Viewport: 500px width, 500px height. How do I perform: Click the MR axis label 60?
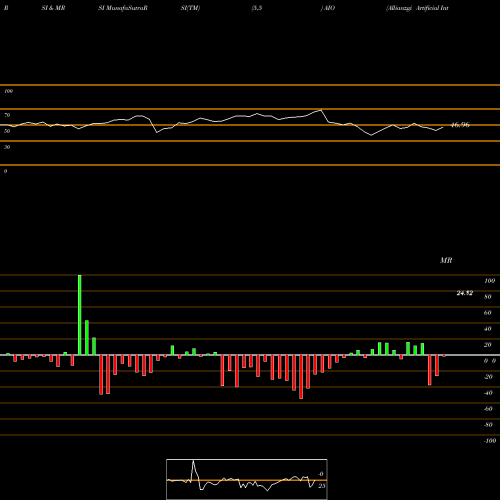[488, 313]
